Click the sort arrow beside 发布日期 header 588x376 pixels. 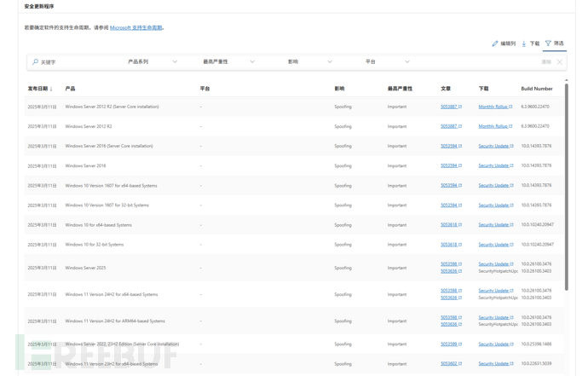click(x=51, y=89)
